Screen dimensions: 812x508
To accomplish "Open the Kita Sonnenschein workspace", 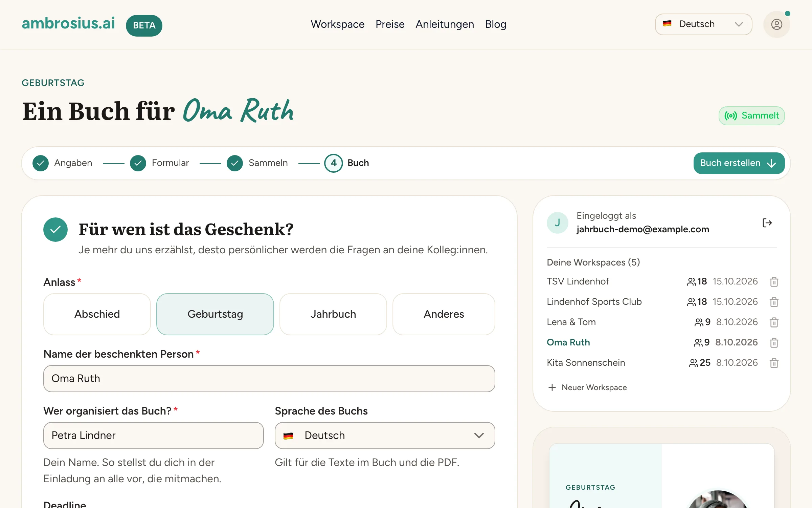I will tap(586, 363).
